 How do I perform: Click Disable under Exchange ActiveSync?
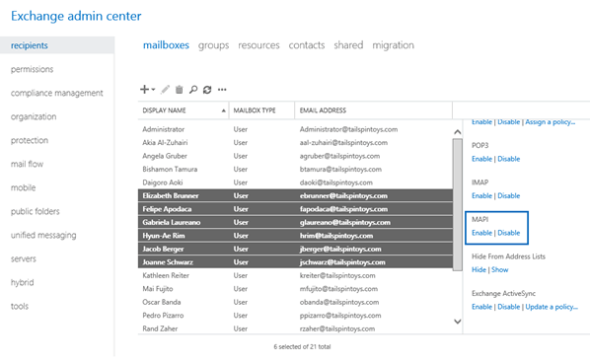(509, 307)
